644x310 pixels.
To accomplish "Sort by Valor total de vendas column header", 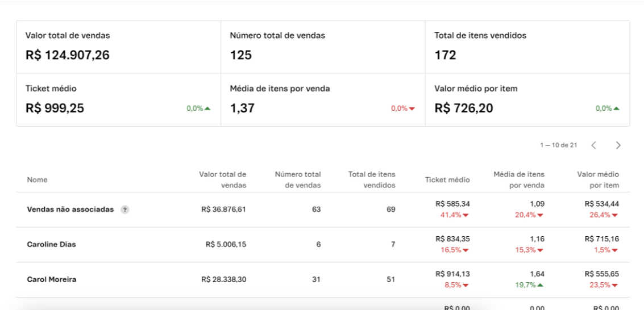I will coord(222,179).
